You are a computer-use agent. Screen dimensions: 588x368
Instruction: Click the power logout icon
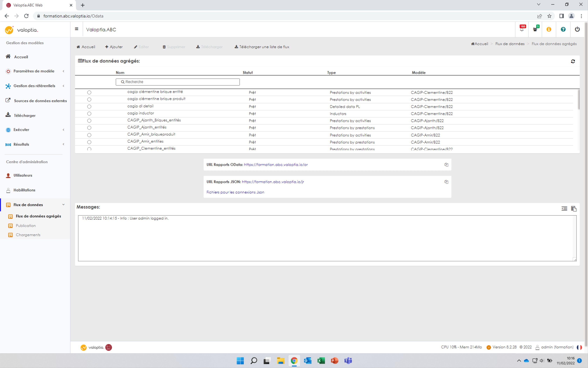pyautogui.click(x=577, y=29)
